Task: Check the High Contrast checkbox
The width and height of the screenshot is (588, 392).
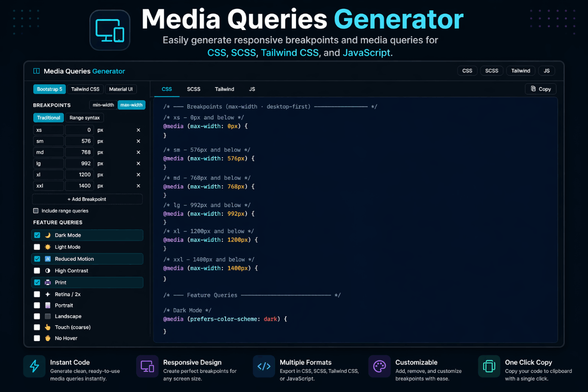Action: coord(37,270)
